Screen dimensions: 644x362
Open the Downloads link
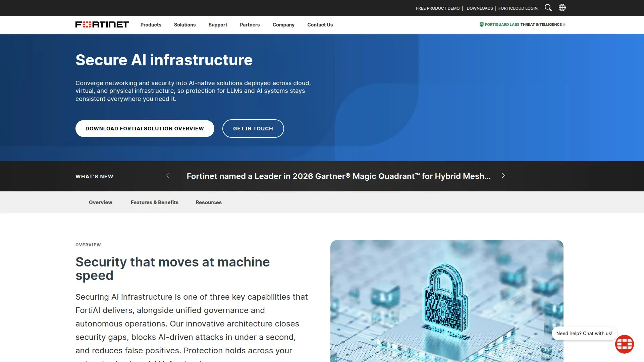pyautogui.click(x=480, y=8)
